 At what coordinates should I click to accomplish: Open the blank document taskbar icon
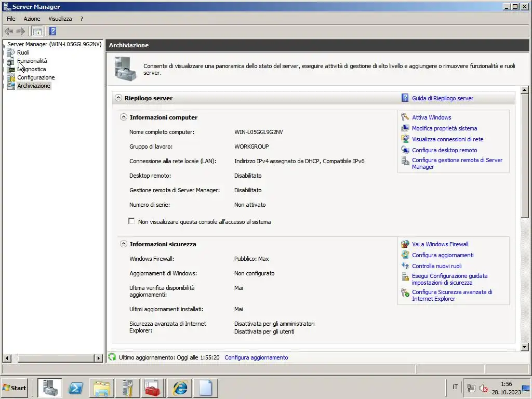point(206,388)
